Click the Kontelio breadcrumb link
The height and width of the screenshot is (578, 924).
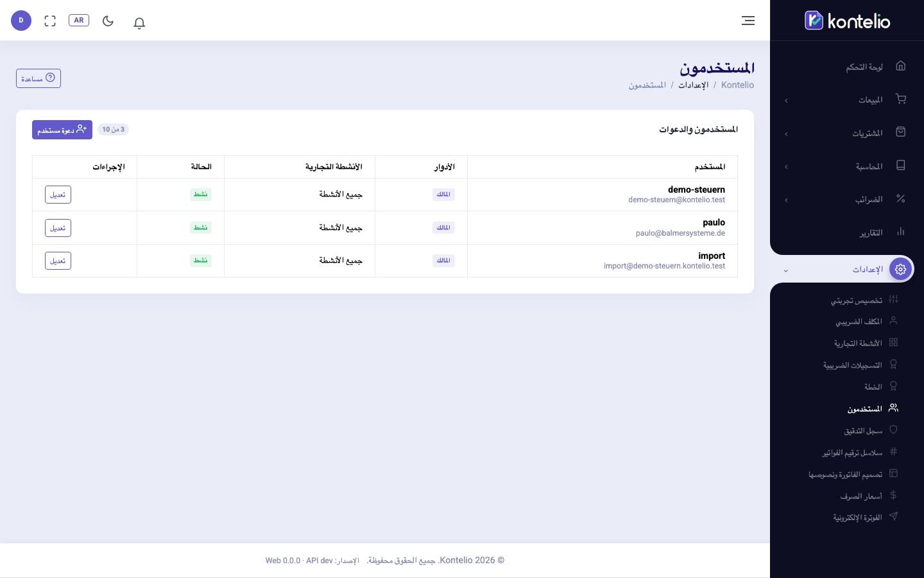[737, 85]
